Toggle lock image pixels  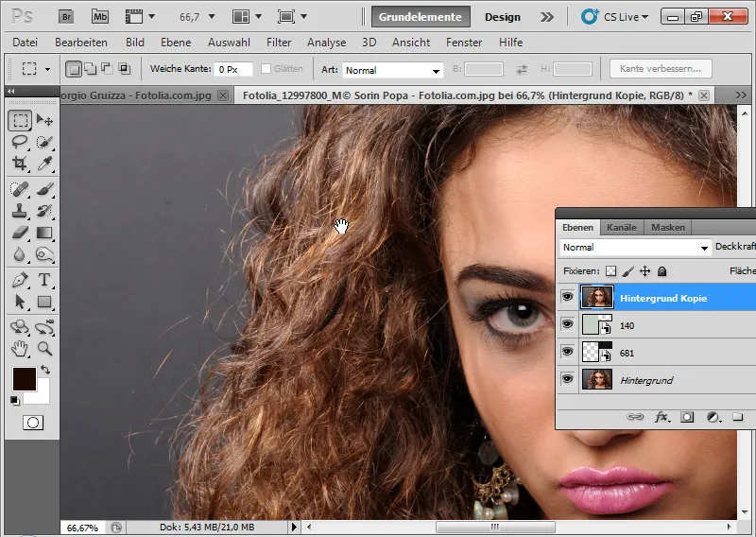(x=627, y=271)
